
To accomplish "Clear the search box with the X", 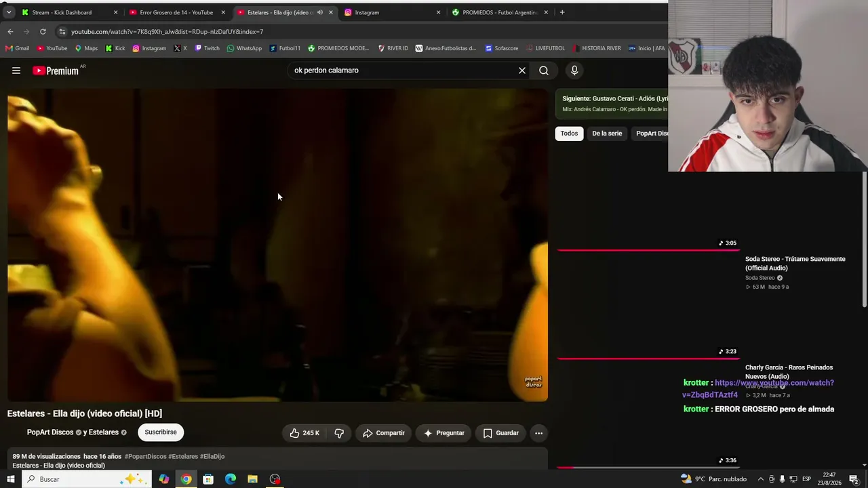I will 522,70.
